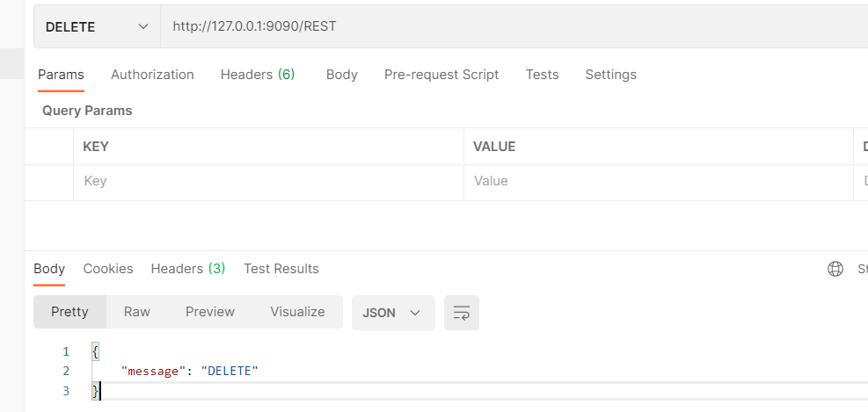
Task: Click the request URL field with 127.0.0.1:9090/REST
Action: point(514,26)
